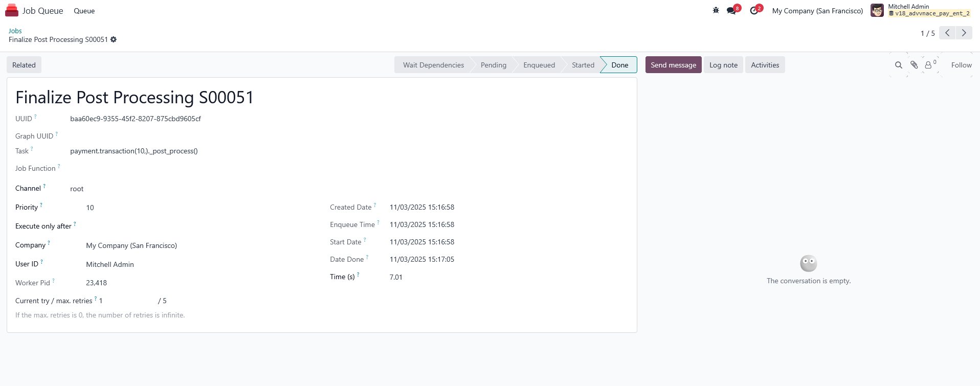Show help tooltip for UUID field
The image size is (980, 386).
[x=35, y=117]
